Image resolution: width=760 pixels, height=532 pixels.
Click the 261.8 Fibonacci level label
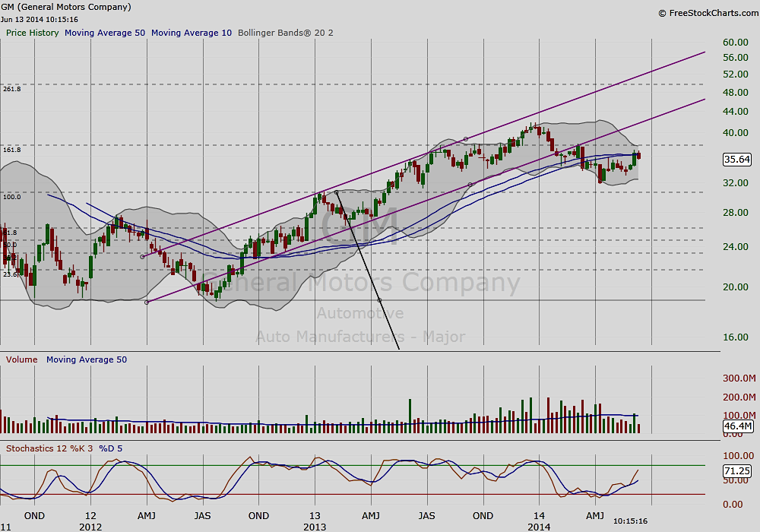tap(12, 89)
